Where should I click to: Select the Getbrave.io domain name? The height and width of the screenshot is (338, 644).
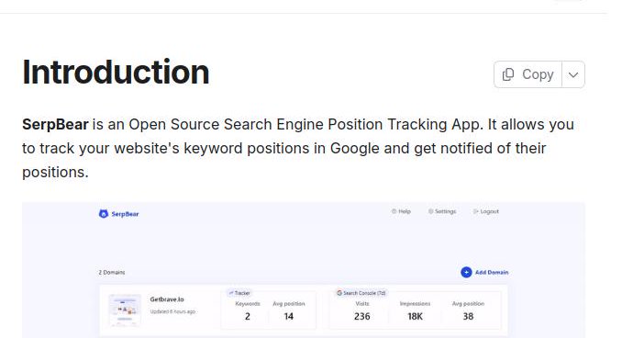pos(167,299)
